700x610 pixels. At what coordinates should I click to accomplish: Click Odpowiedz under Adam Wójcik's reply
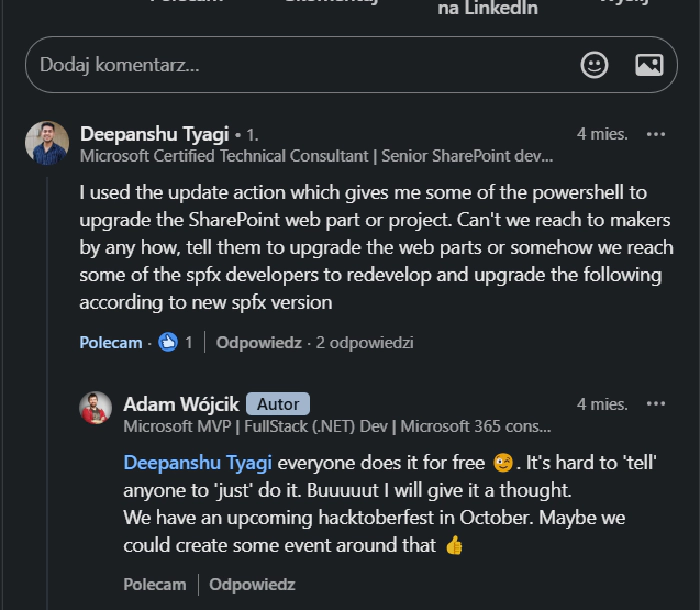click(252, 584)
